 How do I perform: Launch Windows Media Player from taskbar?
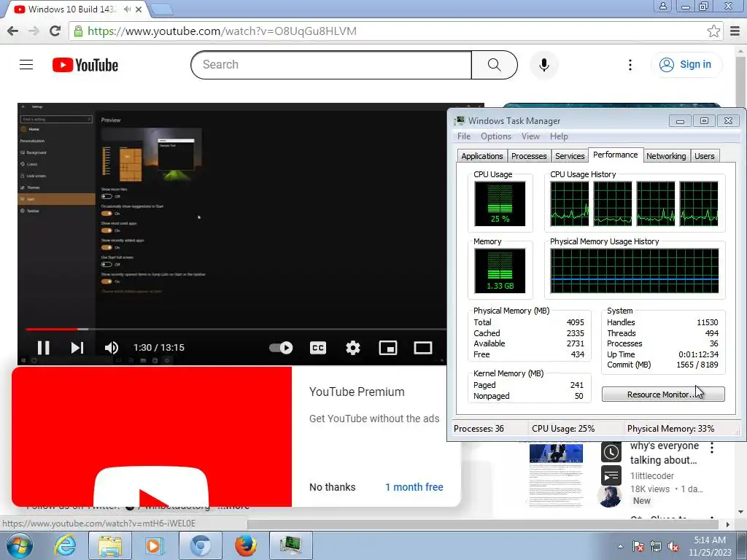(x=155, y=545)
